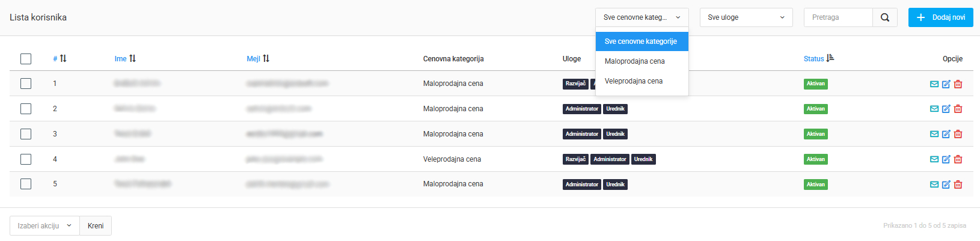Click Urednik role tag in row 5
This screenshot has width=980, height=241.
coord(615,185)
